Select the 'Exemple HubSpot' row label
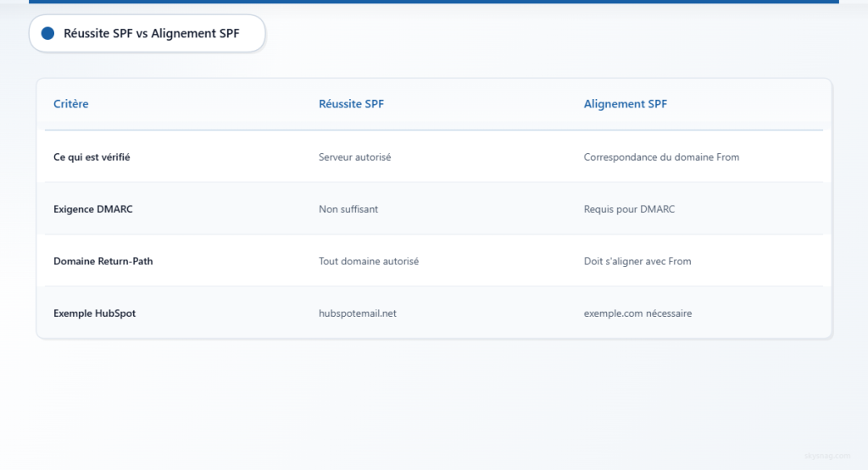 click(x=94, y=313)
